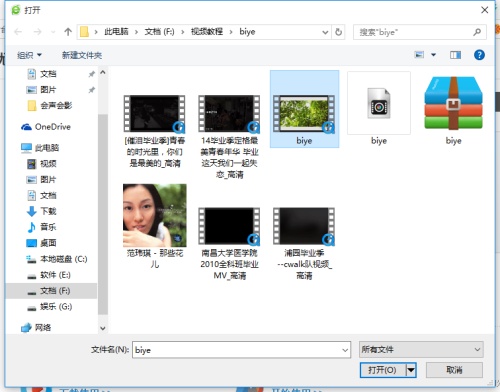Click the pin icon beside 图片
500x392 pixels.
tap(91, 90)
